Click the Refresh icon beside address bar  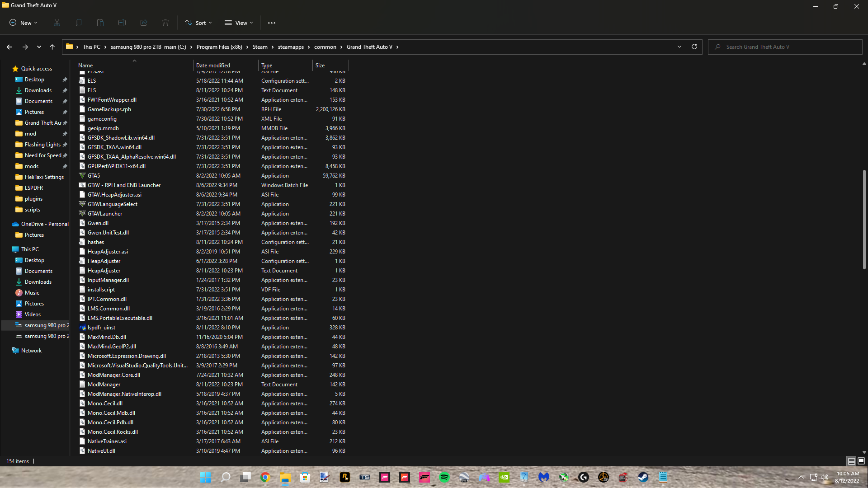(x=694, y=47)
